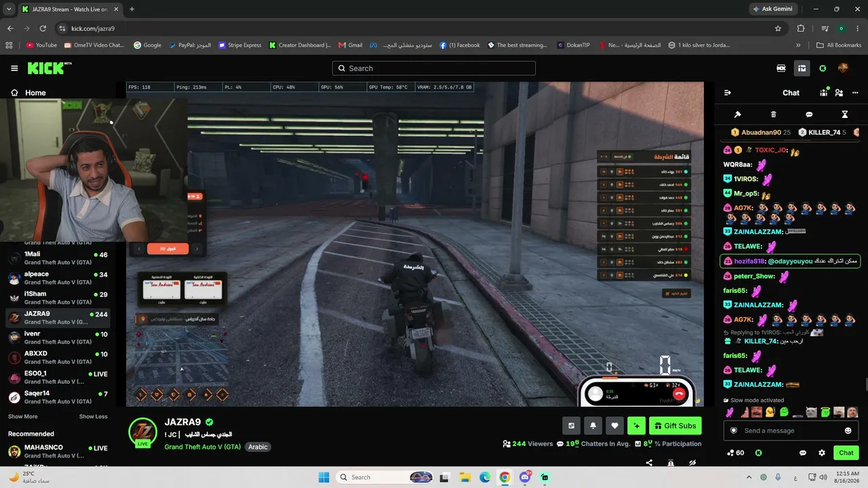Image resolution: width=868 pixels, height=488 pixels.
Task: Click the green sparkle subscribe button
Action: (636, 426)
